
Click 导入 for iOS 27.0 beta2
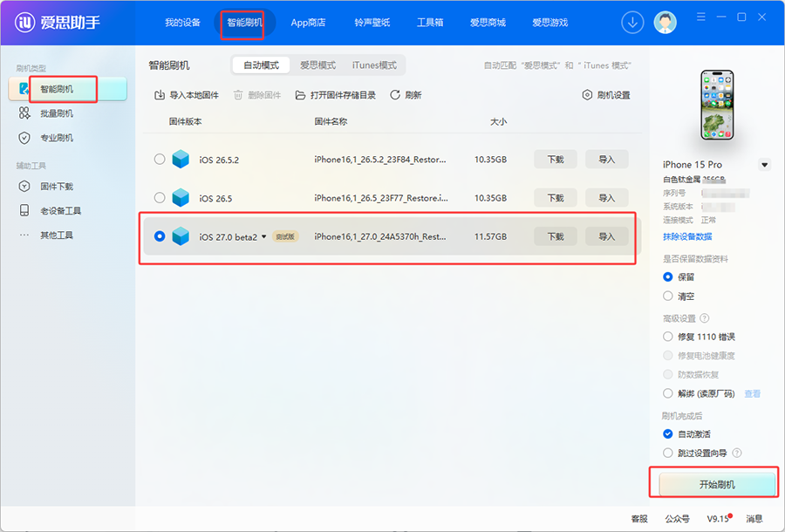point(606,236)
